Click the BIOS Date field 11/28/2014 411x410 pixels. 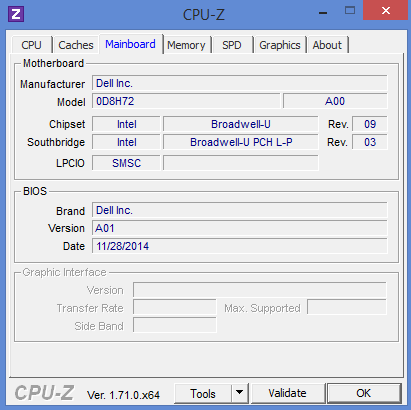[x=240, y=246]
